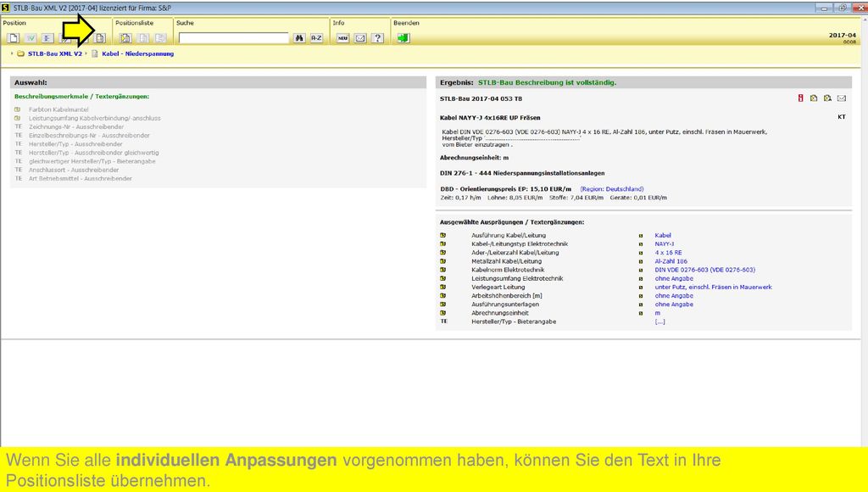Click the NAYY-J value link
The width and height of the screenshot is (868, 492).
(665, 243)
